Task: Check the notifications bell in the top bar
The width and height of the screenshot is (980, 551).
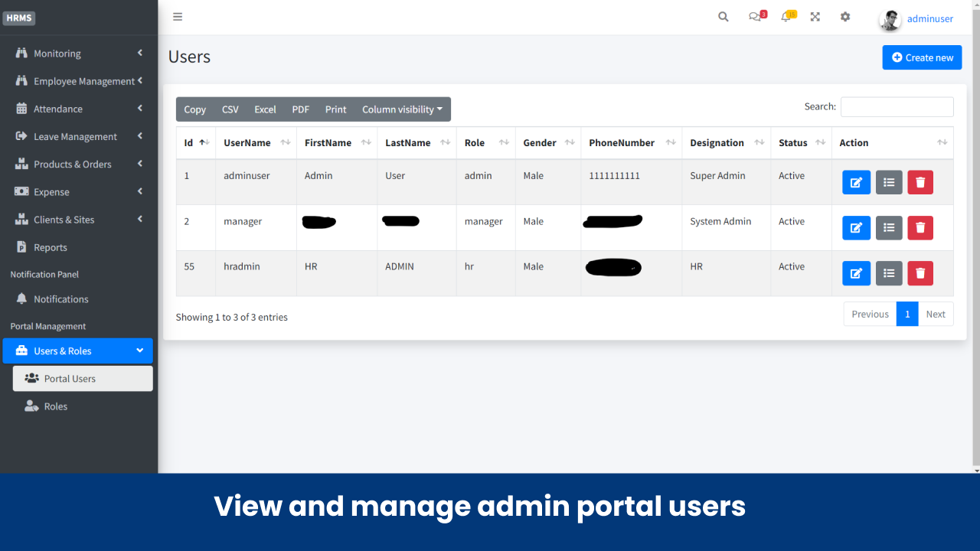Action: coord(786,17)
